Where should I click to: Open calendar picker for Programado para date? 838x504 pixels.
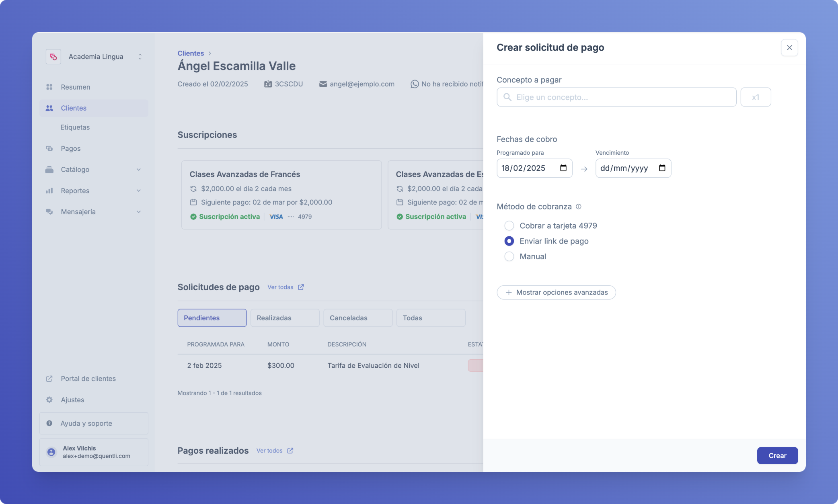(563, 168)
